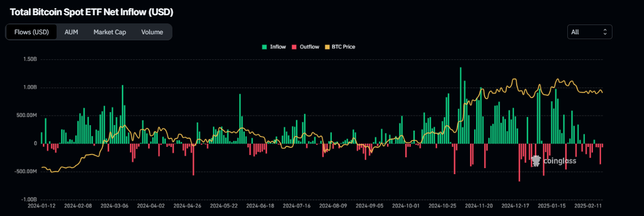This screenshot has width=644, height=216.
Task: Select the Flows (USD) tab
Action: click(31, 32)
